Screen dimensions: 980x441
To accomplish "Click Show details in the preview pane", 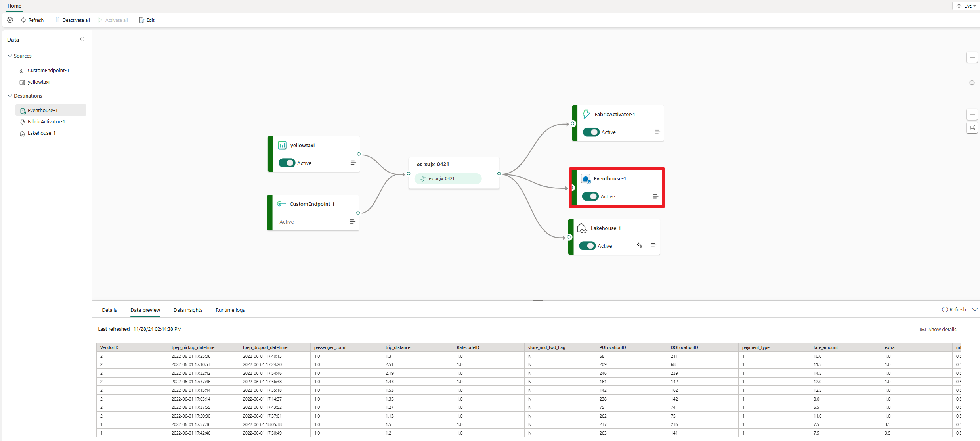I will pyautogui.click(x=938, y=329).
